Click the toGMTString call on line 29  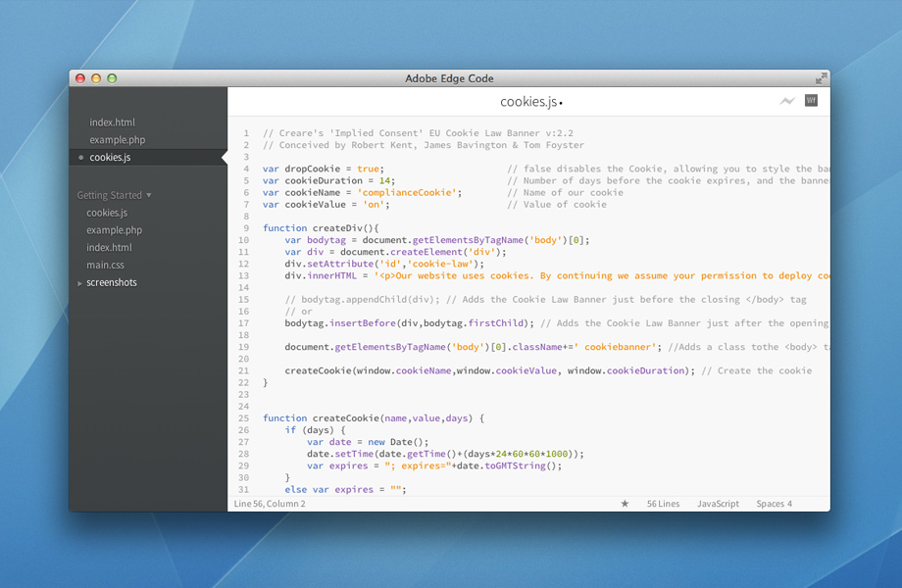pos(516,465)
